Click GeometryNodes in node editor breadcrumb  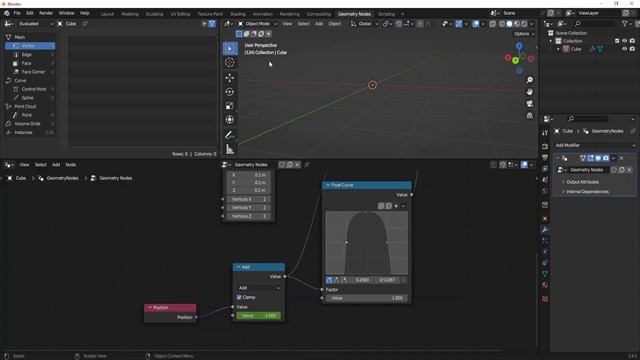62,178
